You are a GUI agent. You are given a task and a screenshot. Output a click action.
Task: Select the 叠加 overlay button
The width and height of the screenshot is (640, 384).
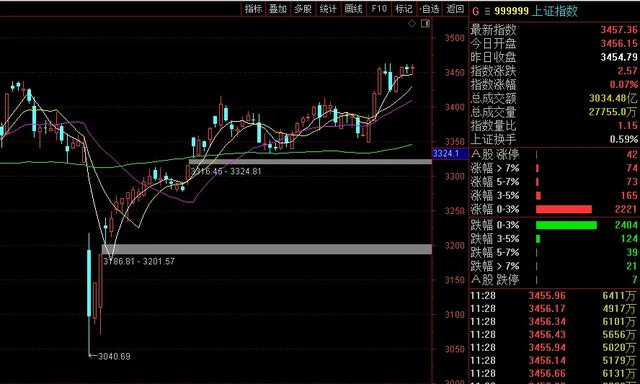278,9
